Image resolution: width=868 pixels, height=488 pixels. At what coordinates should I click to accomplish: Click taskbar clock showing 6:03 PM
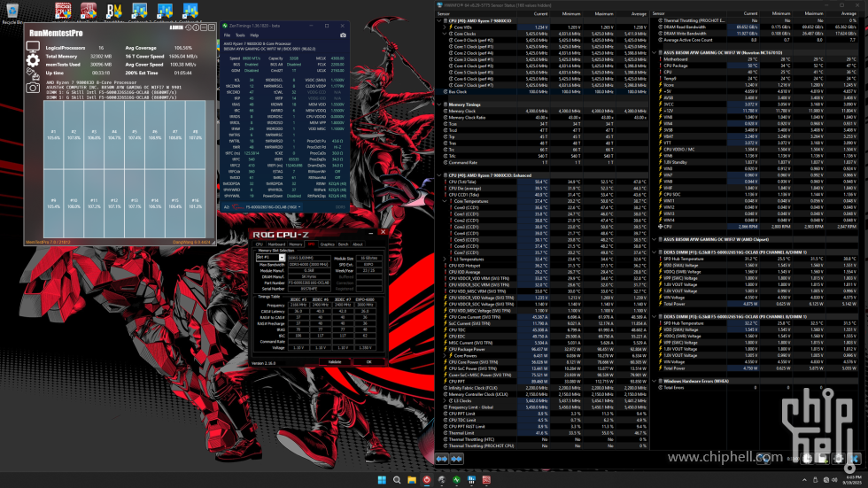854,480
